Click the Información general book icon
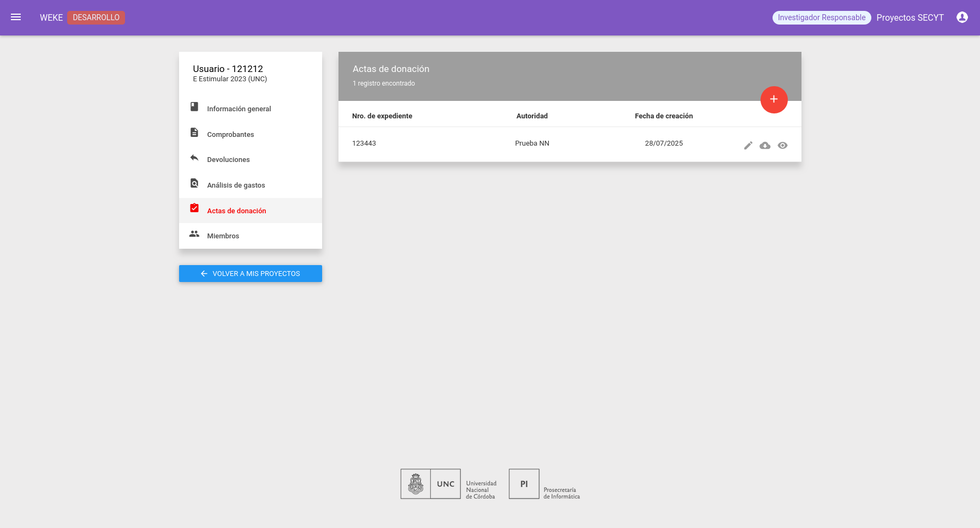The image size is (980, 528). [x=194, y=106]
